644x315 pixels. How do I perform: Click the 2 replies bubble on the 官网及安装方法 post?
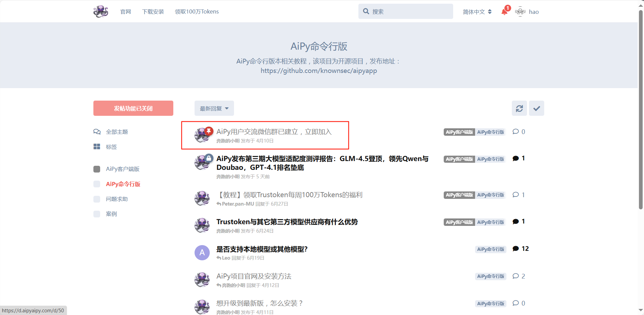[519, 276]
